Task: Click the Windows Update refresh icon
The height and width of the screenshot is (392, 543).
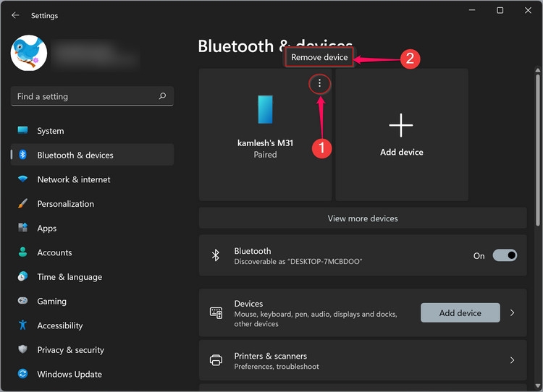Action: click(23, 373)
